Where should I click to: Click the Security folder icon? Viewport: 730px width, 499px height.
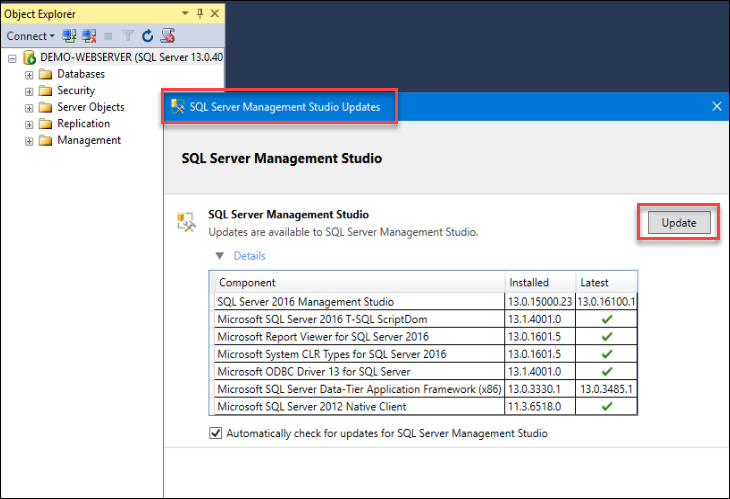45,90
